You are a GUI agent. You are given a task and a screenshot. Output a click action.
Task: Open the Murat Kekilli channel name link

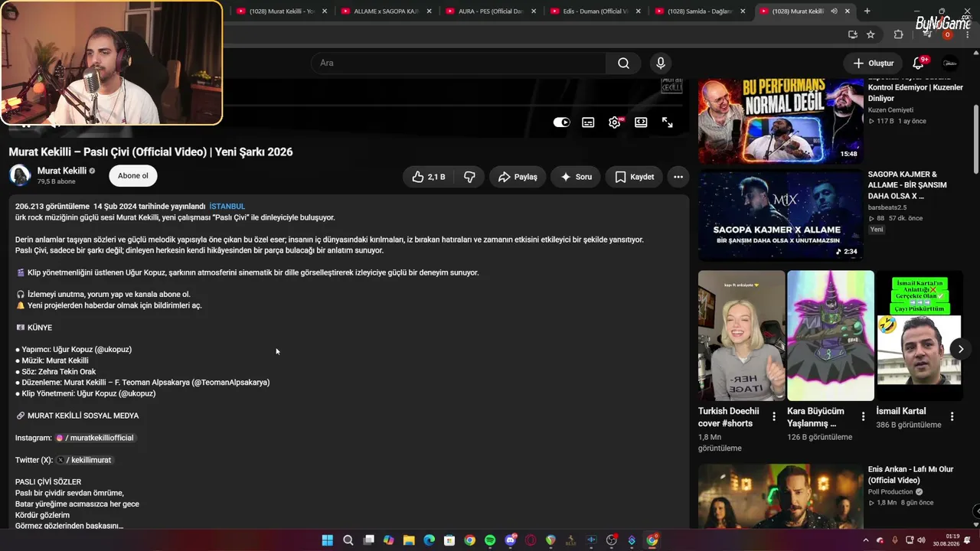[x=62, y=171]
